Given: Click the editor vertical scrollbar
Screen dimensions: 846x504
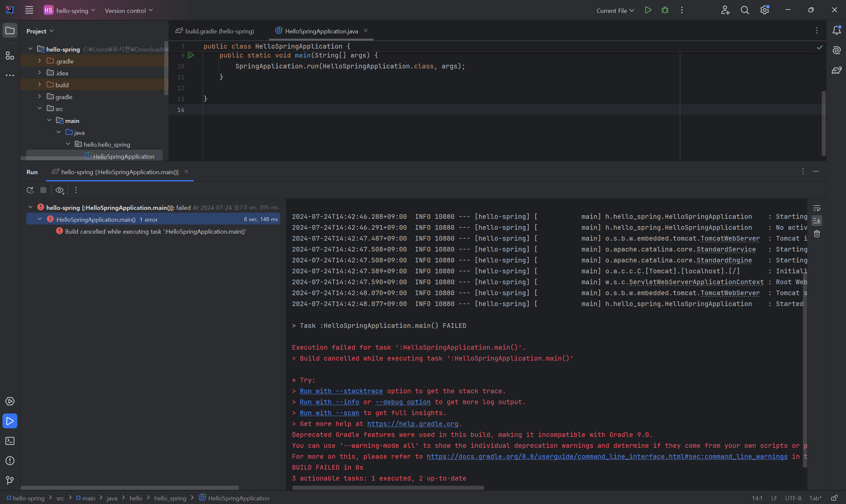Looking at the screenshot, I should click(824, 124).
